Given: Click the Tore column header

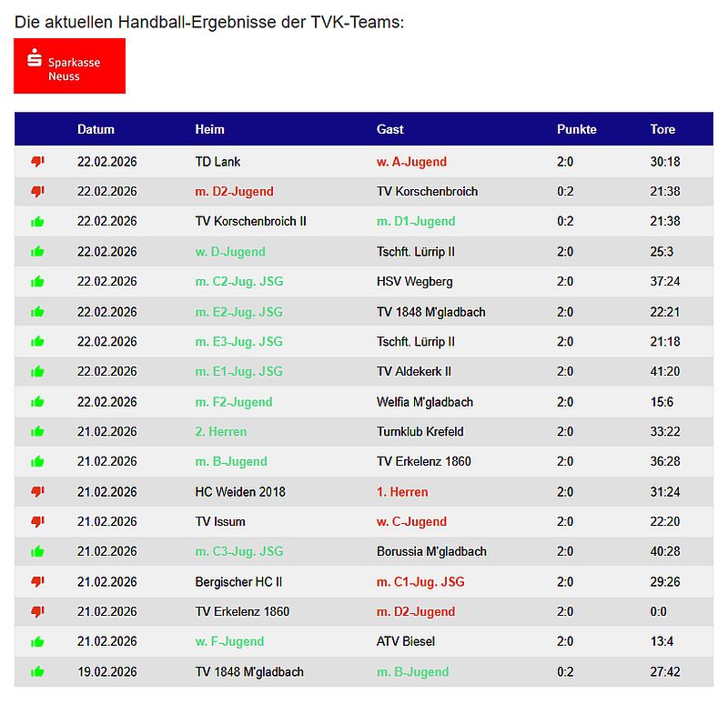Looking at the screenshot, I should [x=662, y=129].
